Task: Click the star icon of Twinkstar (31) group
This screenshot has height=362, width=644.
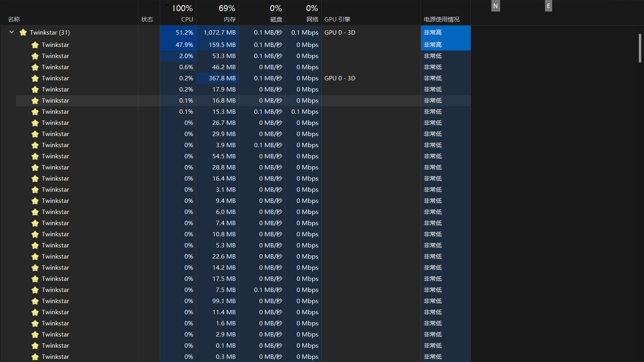Action: pyautogui.click(x=23, y=32)
